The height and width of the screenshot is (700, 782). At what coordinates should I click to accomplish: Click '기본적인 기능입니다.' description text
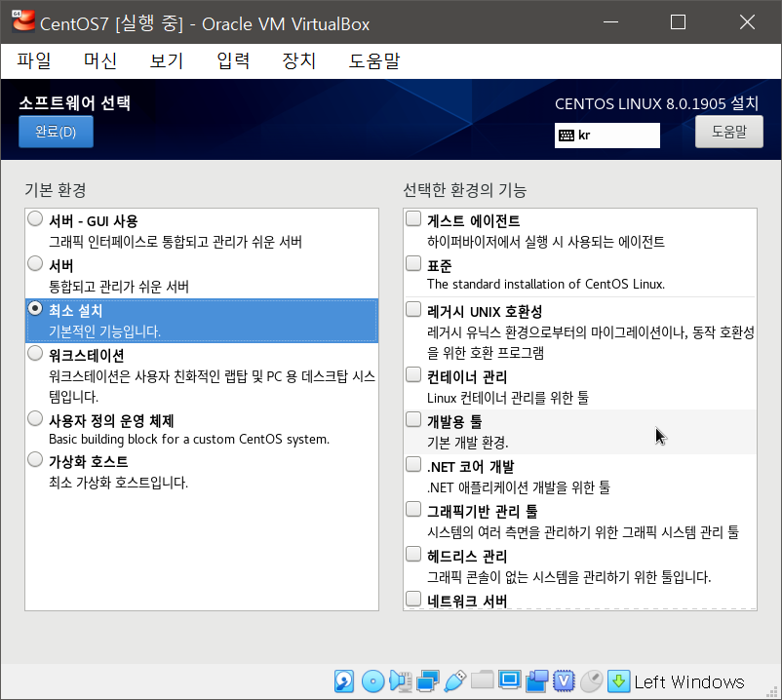tap(104, 331)
